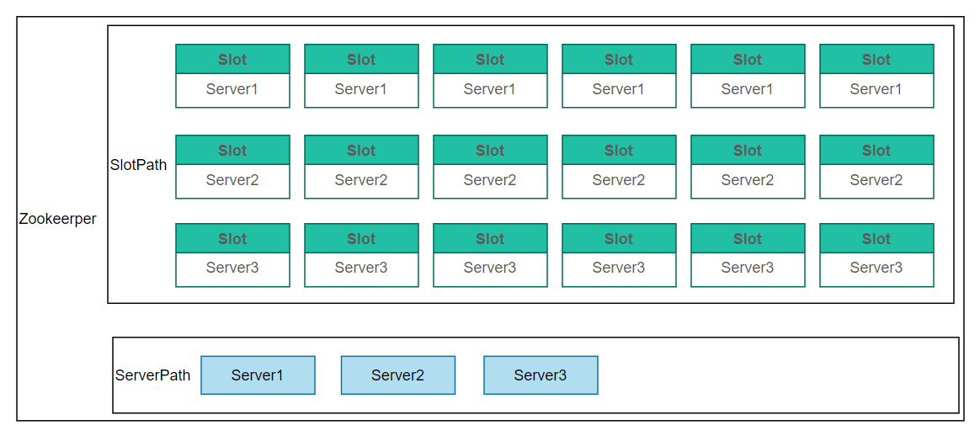Click the blue Server1 box in ServerPath
The height and width of the screenshot is (436, 980).
tap(258, 375)
